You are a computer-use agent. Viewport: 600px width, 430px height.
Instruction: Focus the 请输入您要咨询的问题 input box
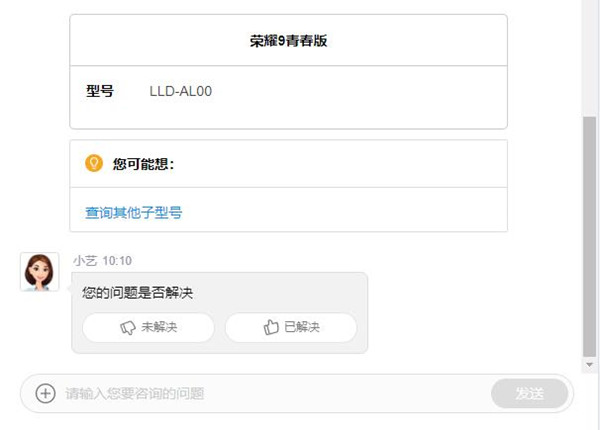coord(270,393)
